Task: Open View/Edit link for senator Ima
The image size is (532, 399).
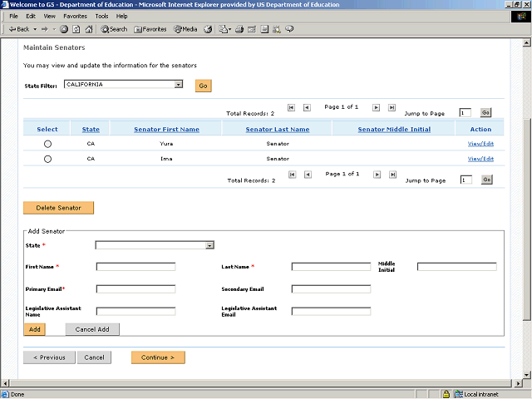Action: [x=480, y=159]
